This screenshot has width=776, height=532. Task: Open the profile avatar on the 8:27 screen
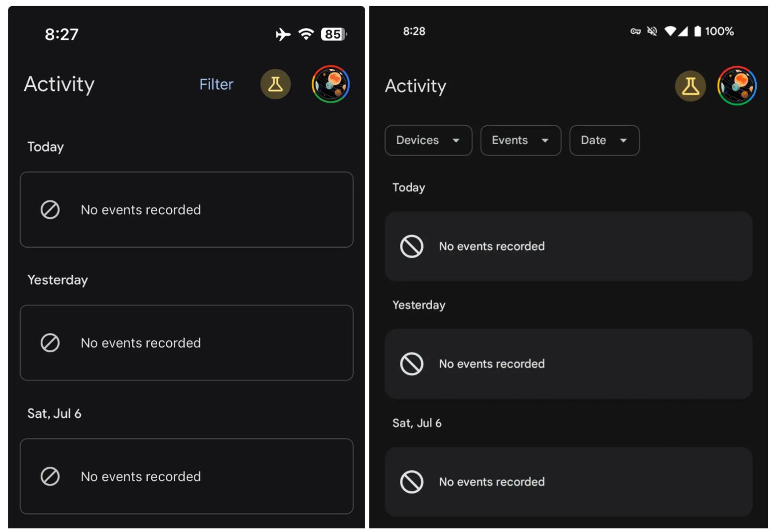pyautogui.click(x=331, y=84)
